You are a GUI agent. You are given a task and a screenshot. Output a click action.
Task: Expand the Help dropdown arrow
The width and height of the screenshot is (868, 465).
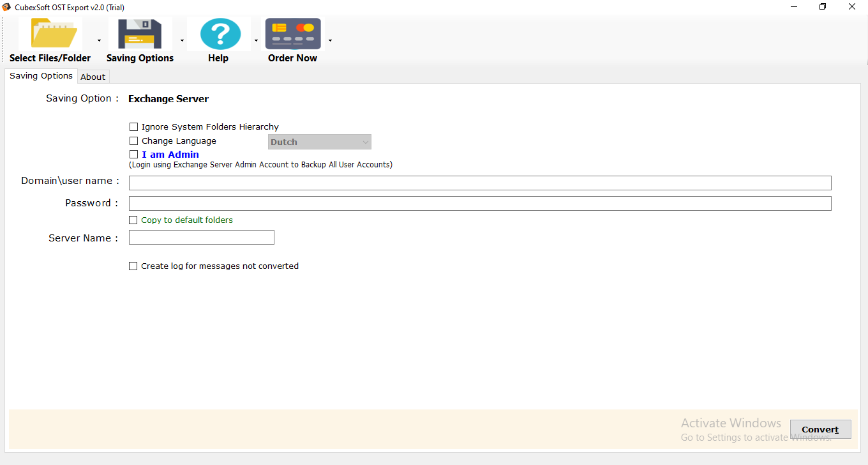pyautogui.click(x=256, y=41)
